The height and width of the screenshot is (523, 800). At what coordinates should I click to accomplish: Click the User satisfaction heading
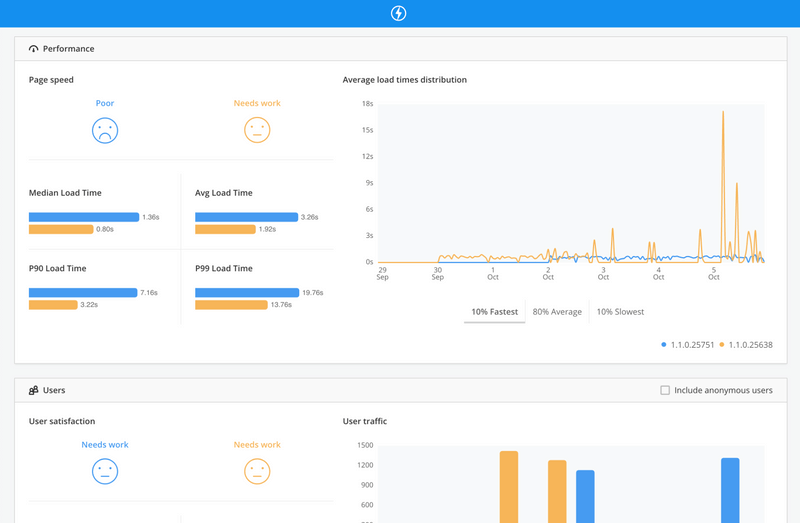coord(62,421)
